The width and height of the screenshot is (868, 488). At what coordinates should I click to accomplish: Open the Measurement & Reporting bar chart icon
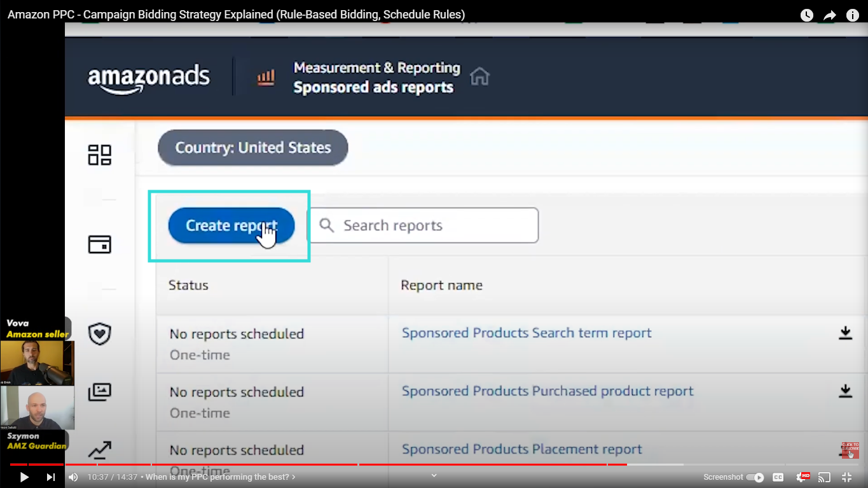point(266,78)
